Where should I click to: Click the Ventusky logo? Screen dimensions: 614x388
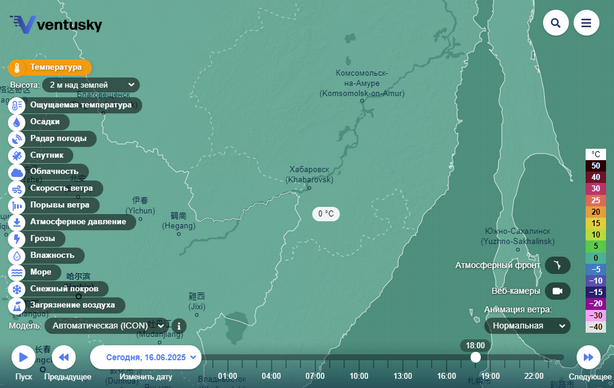[56, 24]
